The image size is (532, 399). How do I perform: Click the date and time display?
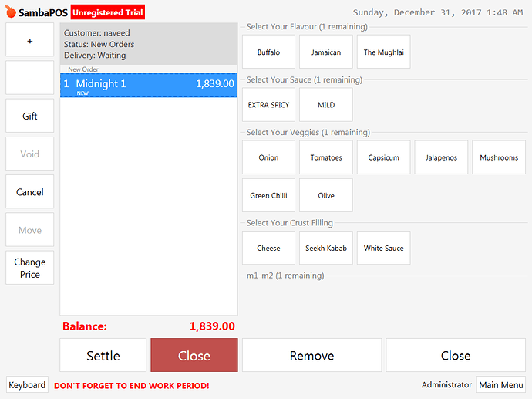click(x=438, y=12)
